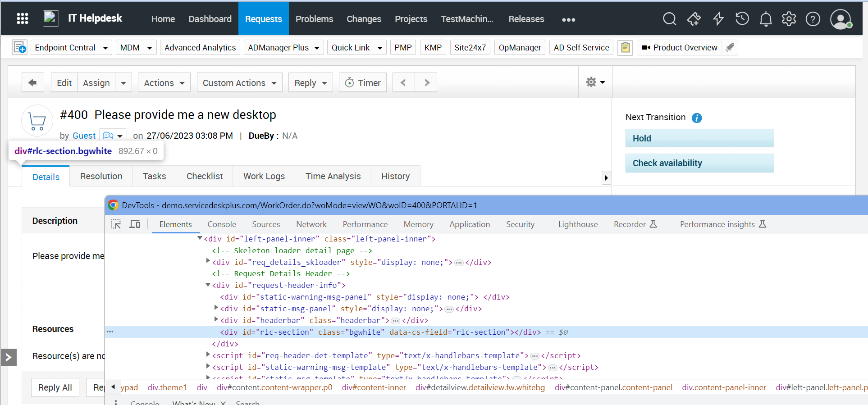The height and width of the screenshot is (405, 868).
Task: Open the MDM dropdown
Action: pos(136,47)
